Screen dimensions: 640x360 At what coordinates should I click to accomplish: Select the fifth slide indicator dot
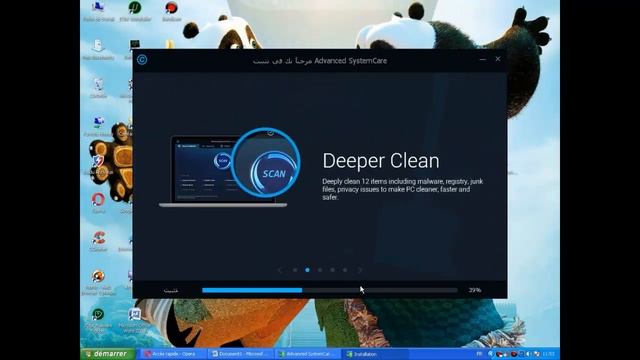pos(345,270)
